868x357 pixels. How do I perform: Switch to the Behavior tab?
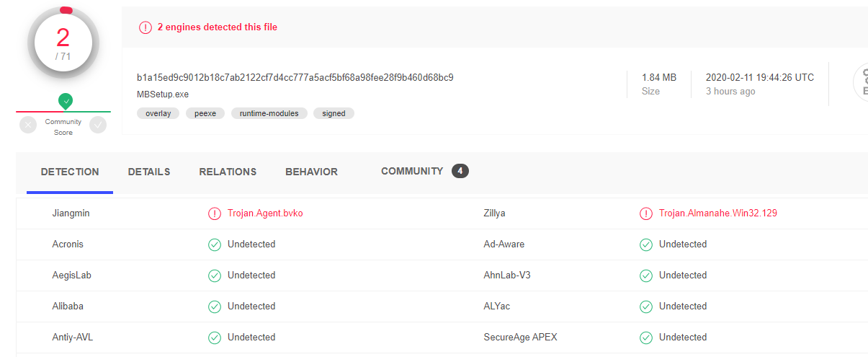[311, 172]
